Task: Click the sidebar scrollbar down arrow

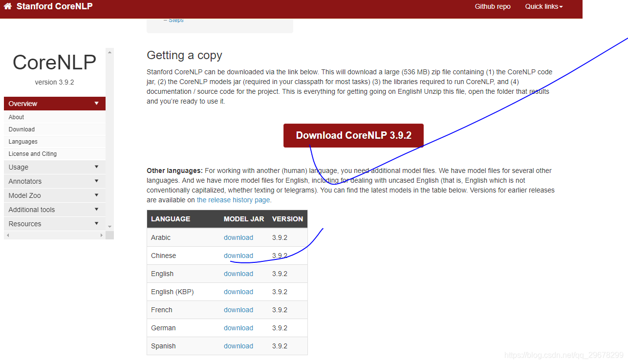Action: coord(109,227)
